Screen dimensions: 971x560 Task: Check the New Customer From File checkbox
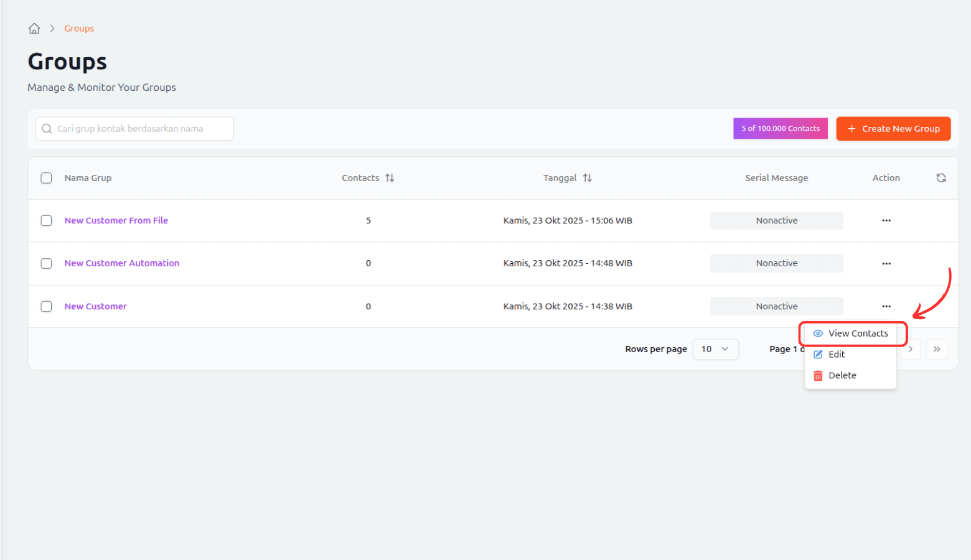tap(46, 221)
